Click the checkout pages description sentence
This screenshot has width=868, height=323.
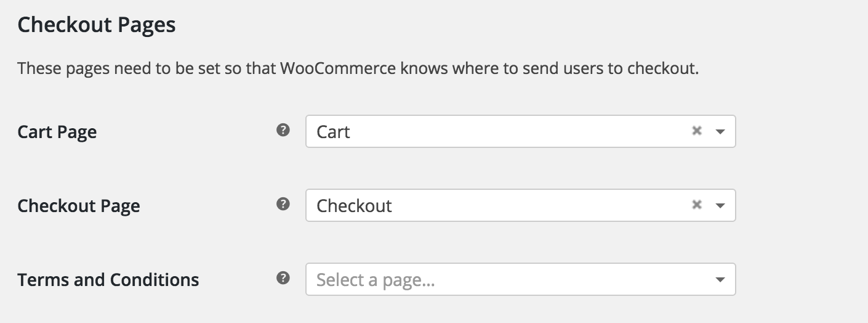[358, 68]
